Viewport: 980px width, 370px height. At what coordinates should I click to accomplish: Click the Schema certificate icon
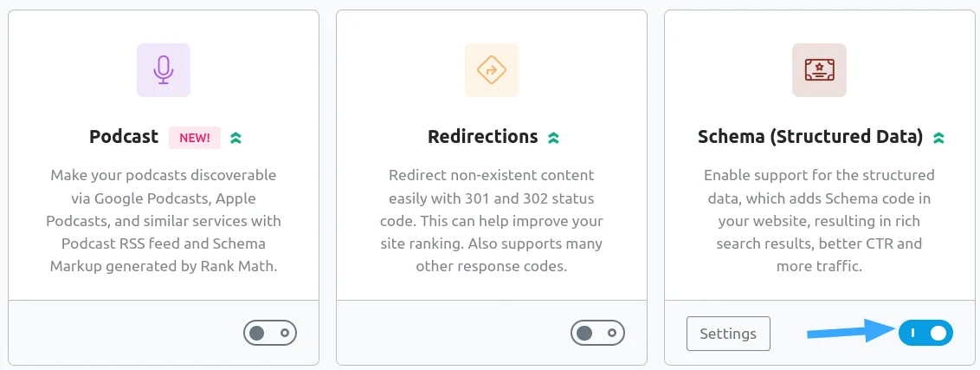click(x=819, y=70)
